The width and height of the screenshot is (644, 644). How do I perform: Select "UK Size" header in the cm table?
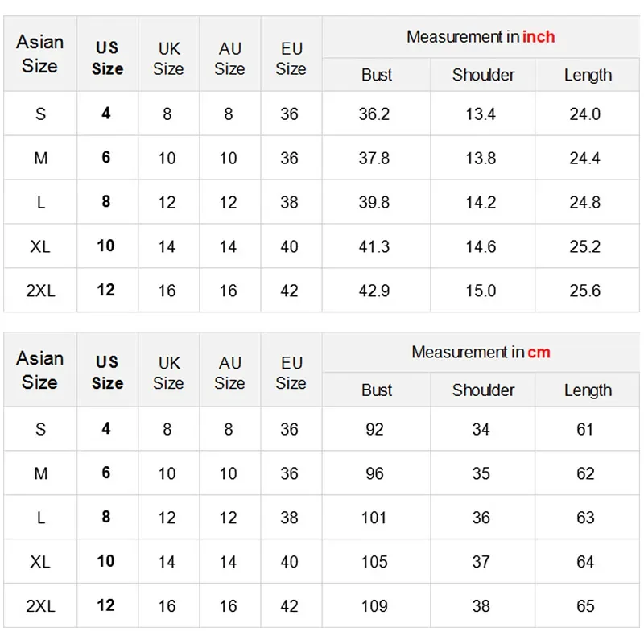coord(168,374)
